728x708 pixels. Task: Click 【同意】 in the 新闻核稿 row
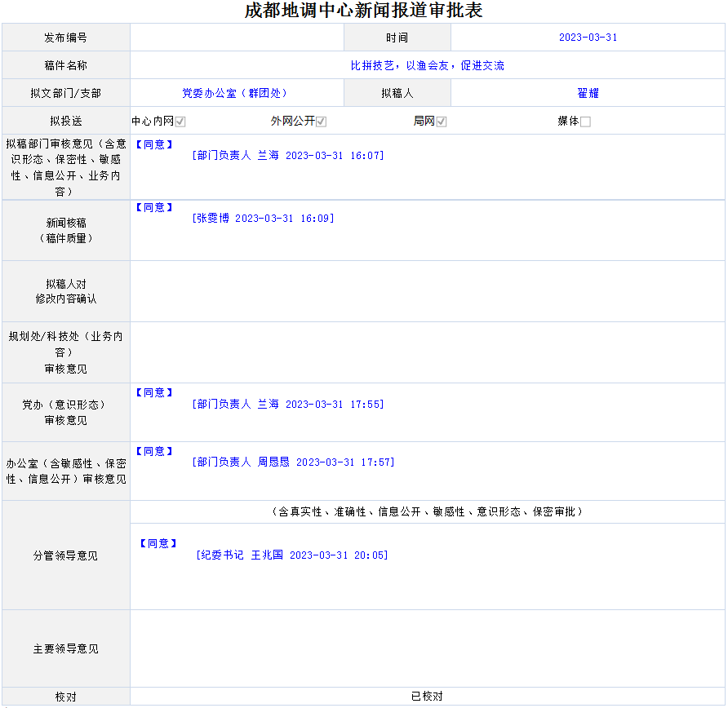(153, 207)
